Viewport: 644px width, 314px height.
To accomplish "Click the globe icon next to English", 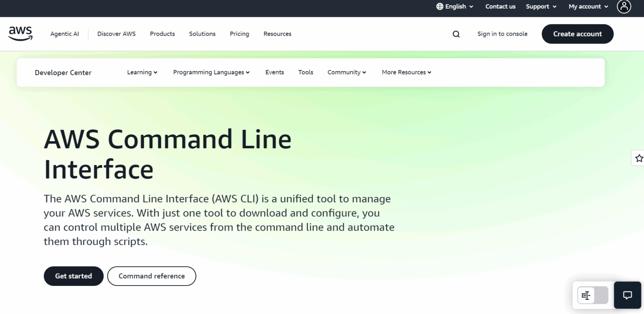I will [x=439, y=6].
